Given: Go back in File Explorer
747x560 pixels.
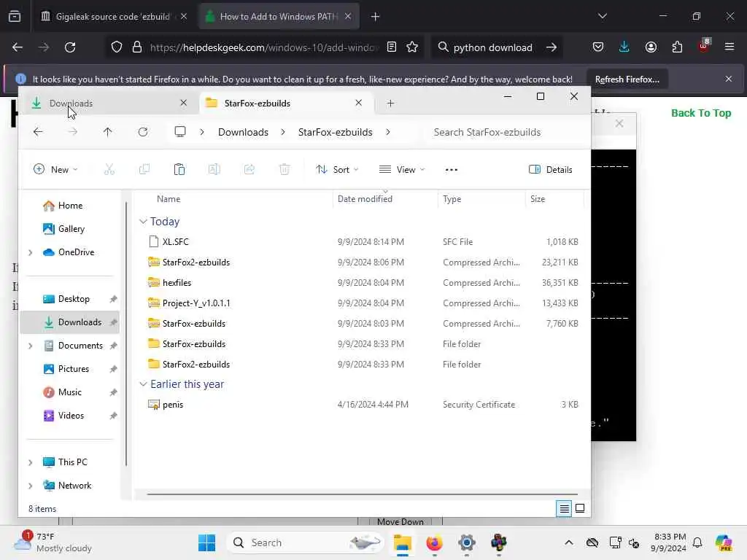Looking at the screenshot, I should tap(38, 132).
